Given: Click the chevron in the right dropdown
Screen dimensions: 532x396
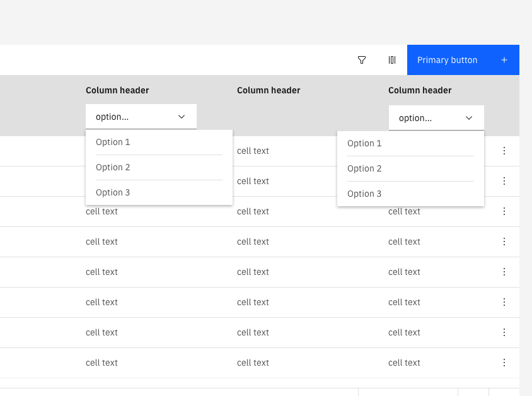Looking at the screenshot, I should click(x=469, y=118).
